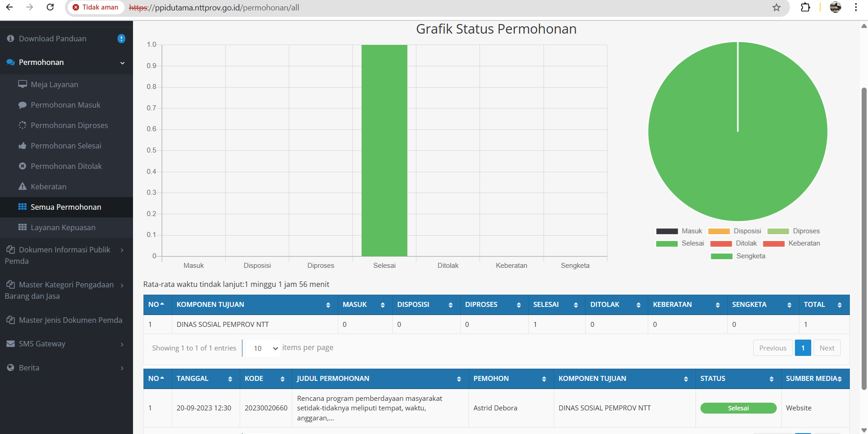Collapse the Permohonan sidebar menu
Viewport: 868px width, 434px height.
[66, 63]
